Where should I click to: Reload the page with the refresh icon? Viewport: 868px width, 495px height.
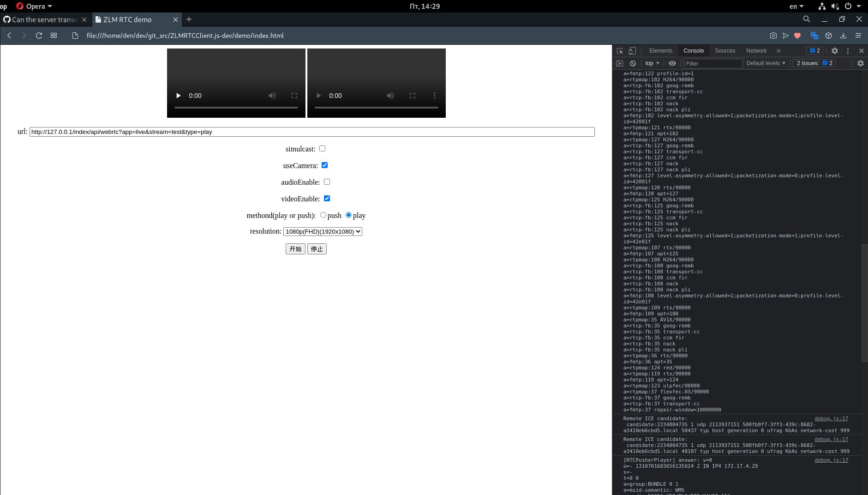(x=39, y=36)
